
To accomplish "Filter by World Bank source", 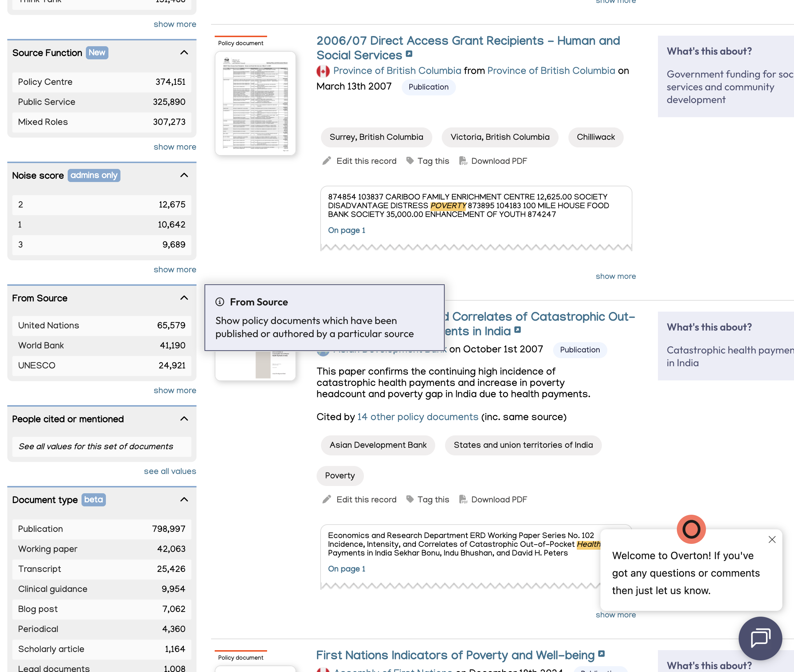I will click(102, 345).
